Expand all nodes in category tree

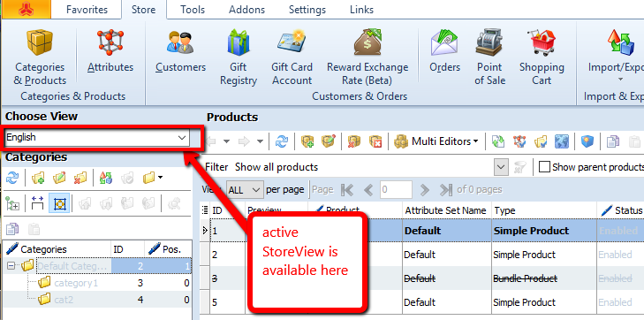(12, 203)
